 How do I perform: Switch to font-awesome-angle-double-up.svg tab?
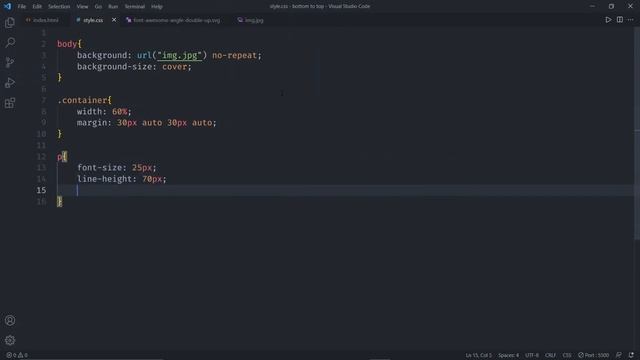[x=174, y=20]
